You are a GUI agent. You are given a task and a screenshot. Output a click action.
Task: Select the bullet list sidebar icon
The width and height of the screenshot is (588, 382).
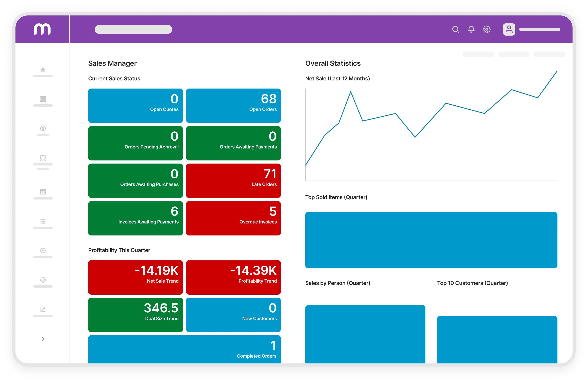pos(43,221)
